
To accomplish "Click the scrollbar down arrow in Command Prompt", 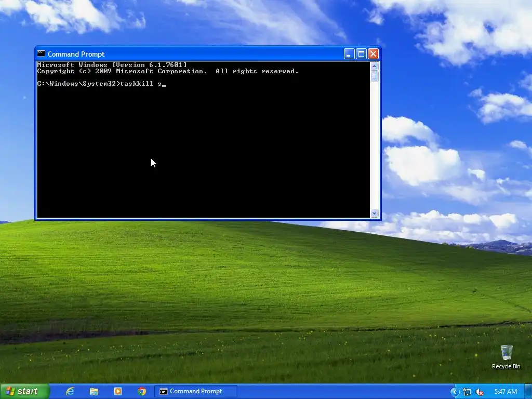I will [x=374, y=214].
